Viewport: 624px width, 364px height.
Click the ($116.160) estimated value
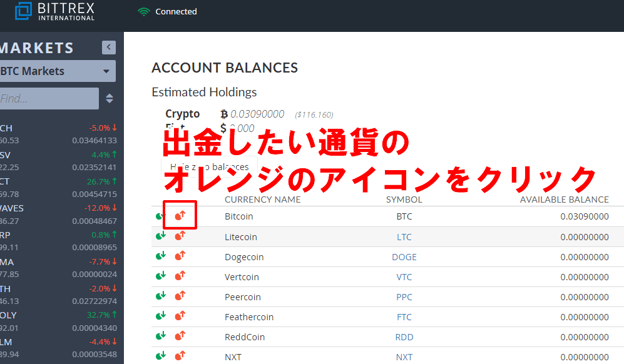click(314, 115)
